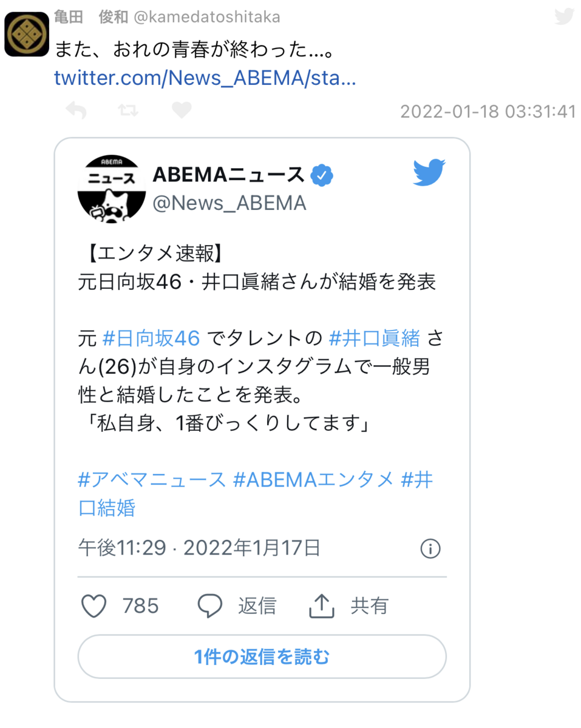Click the #井口眞緒 hashtag
This screenshot has width=581, height=728.
(x=374, y=338)
